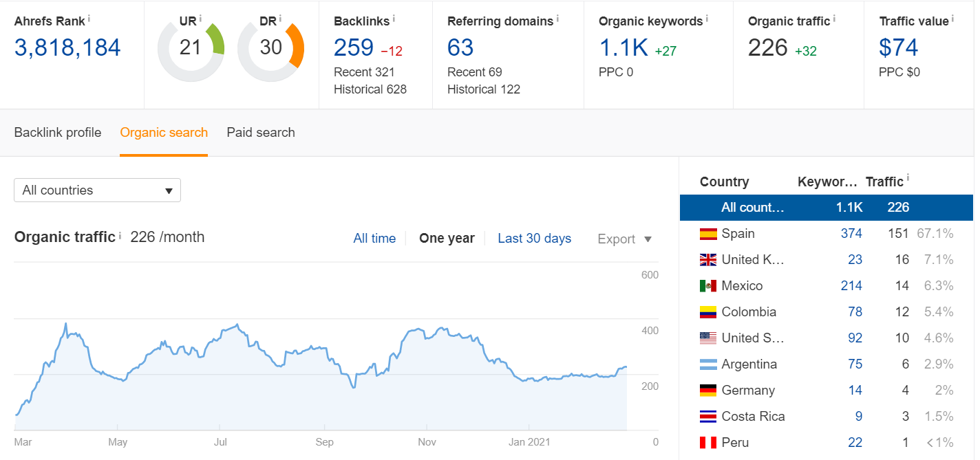980x460 pixels.
Task: Open Spain's 374 keywords link
Action: click(851, 234)
